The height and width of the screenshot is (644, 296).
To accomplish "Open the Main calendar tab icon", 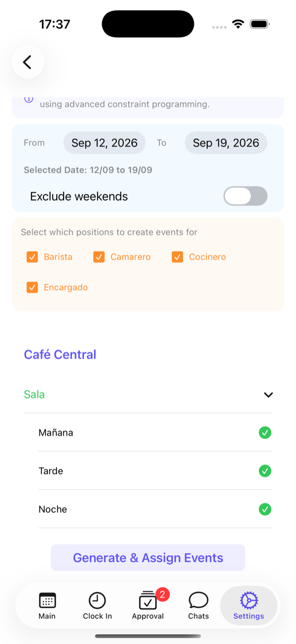I will click(x=47, y=601).
